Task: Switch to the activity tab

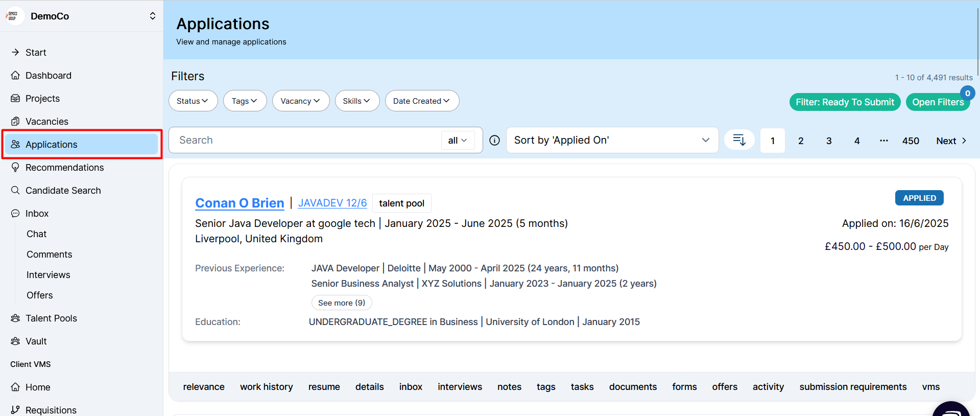Action: pyautogui.click(x=768, y=387)
